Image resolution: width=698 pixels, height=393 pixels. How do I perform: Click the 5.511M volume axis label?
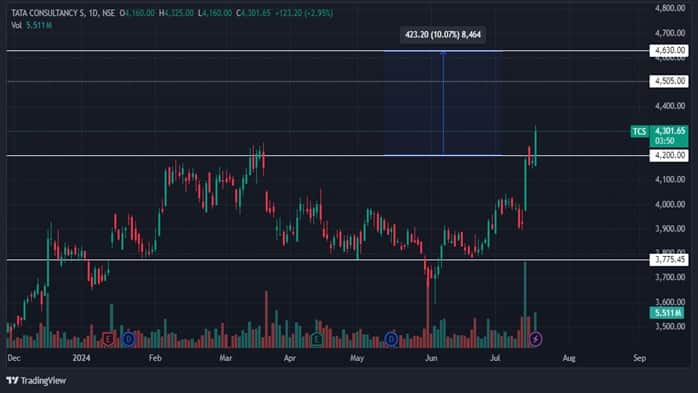[667, 313]
